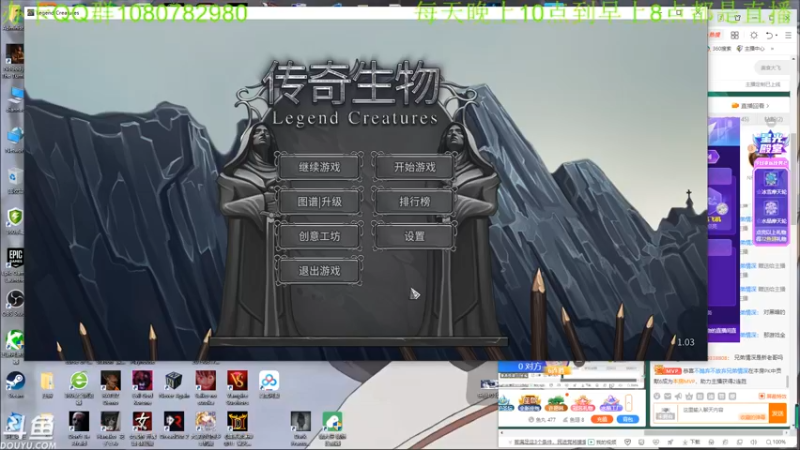Image resolution: width=800 pixels, height=450 pixels.
Task: Click the browser sun/brightness icon
Action: point(754,35)
